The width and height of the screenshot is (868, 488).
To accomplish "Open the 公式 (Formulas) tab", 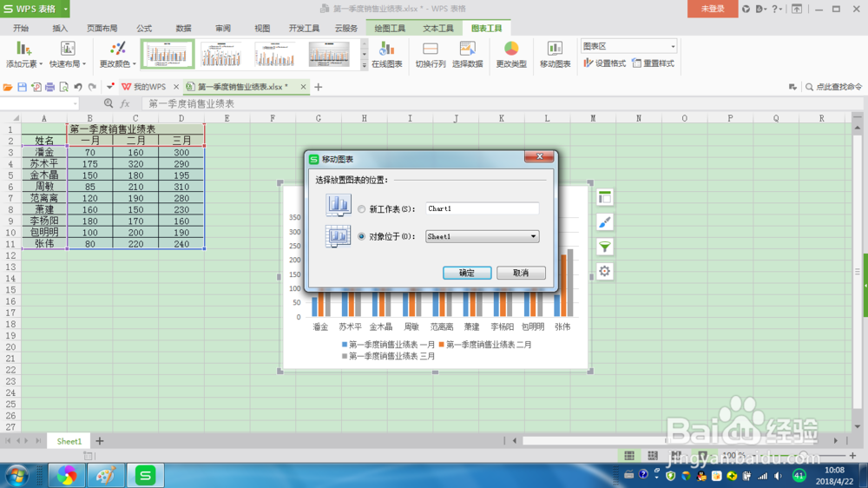I will (x=144, y=29).
